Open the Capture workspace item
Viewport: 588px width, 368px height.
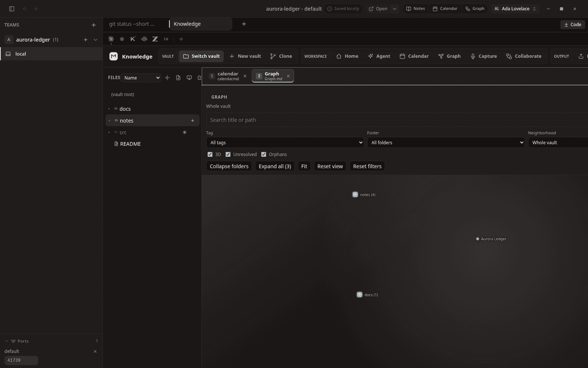click(x=484, y=56)
